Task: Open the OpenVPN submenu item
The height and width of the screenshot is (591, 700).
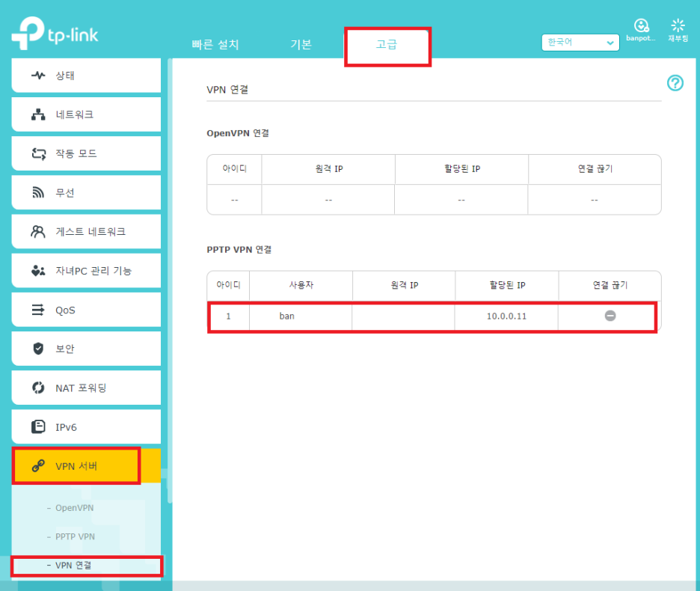Action: [x=74, y=508]
